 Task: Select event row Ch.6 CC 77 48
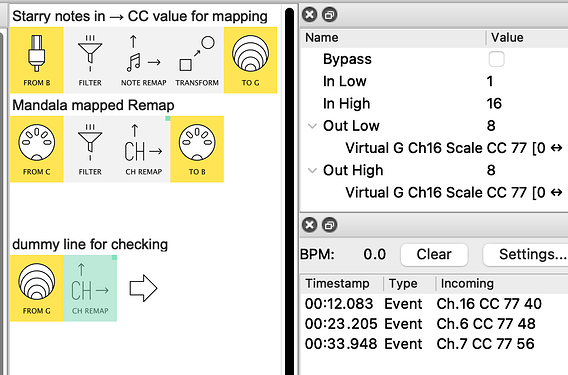tap(435, 324)
